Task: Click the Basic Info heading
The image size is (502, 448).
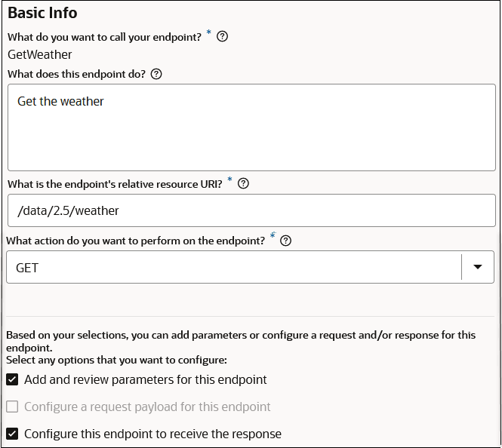Action: coord(42,14)
